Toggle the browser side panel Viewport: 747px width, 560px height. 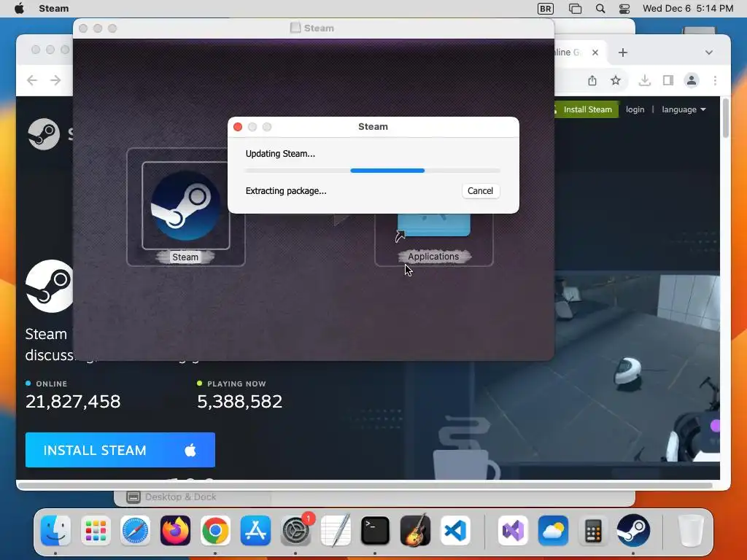[668, 80]
